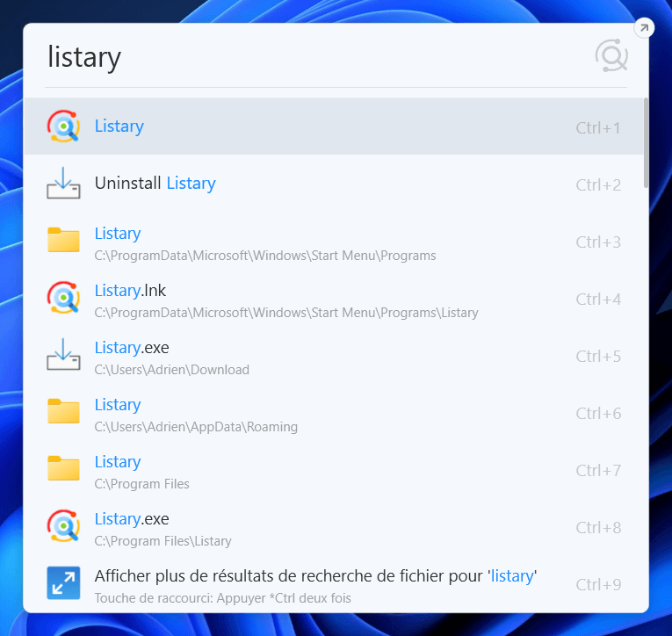The width and height of the screenshot is (672, 636).
Task: Click the Listary app icon in first result
Action: [63, 126]
